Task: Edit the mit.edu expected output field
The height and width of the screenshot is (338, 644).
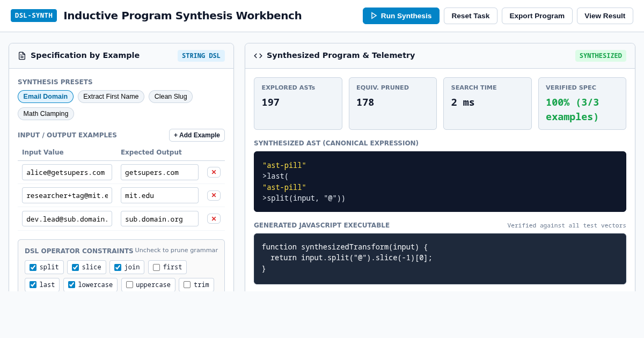Action: coord(159,195)
